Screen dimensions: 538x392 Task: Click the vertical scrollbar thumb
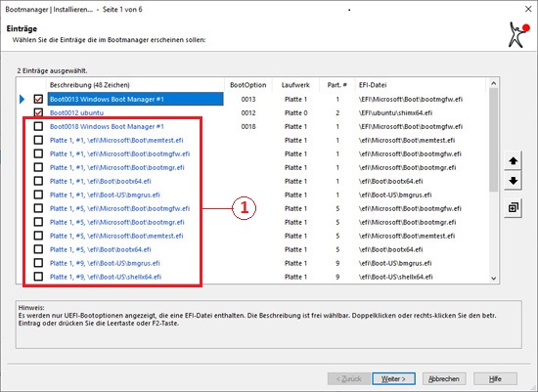point(493,140)
